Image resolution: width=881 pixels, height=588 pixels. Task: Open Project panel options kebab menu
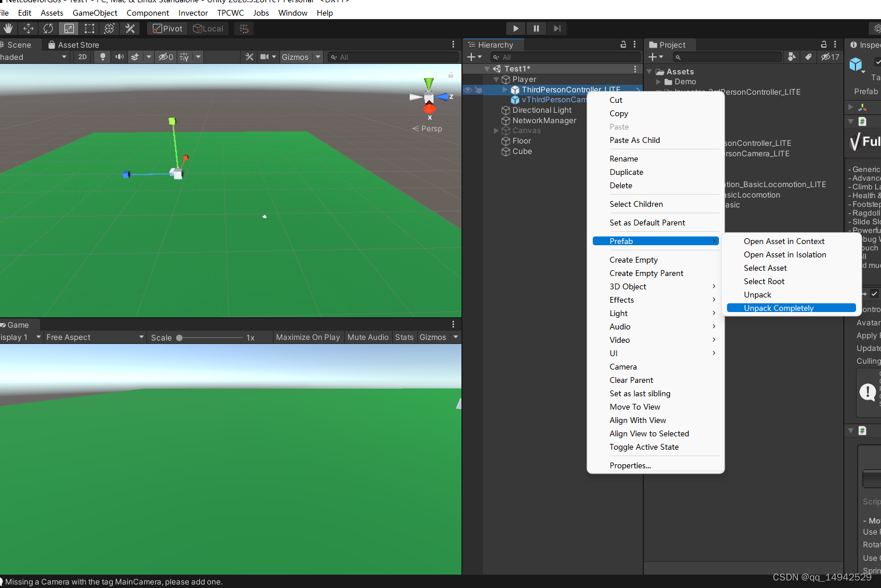click(x=835, y=44)
